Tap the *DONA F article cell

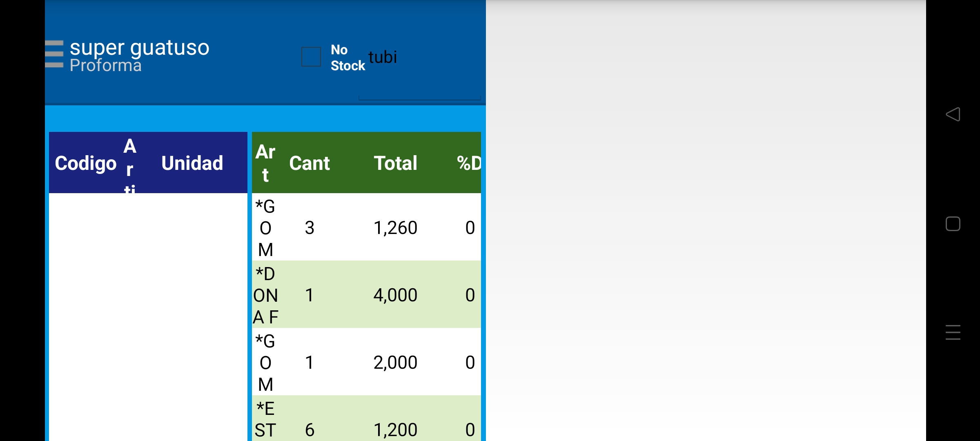coord(265,295)
